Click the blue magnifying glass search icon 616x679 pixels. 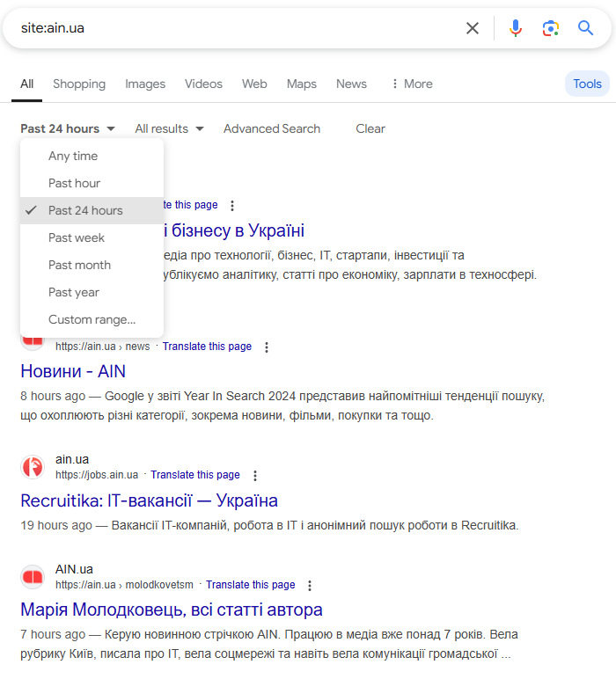point(586,28)
